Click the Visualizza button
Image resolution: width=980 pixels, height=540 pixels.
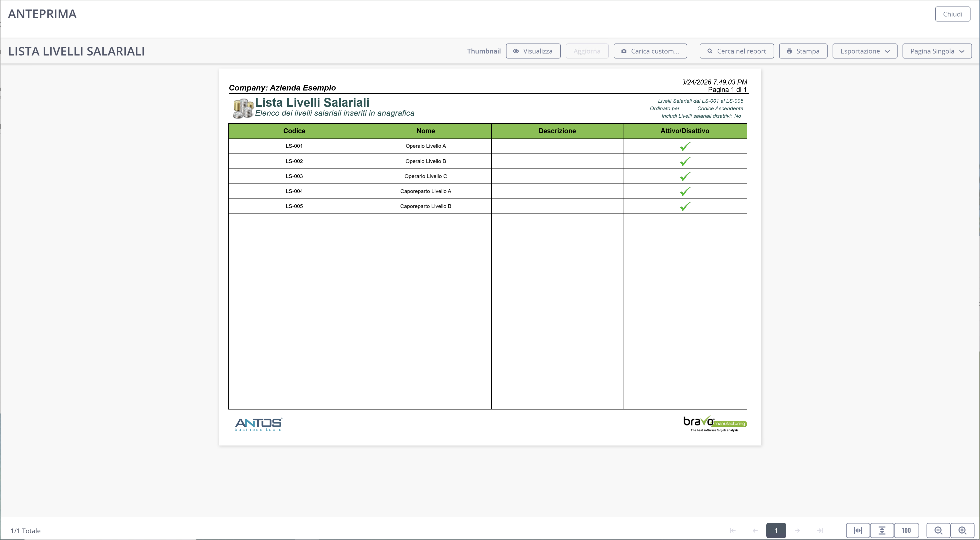(x=533, y=51)
